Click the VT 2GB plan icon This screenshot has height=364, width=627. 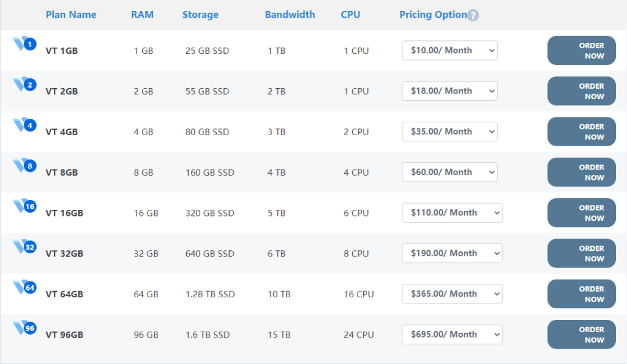[x=24, y=84]
